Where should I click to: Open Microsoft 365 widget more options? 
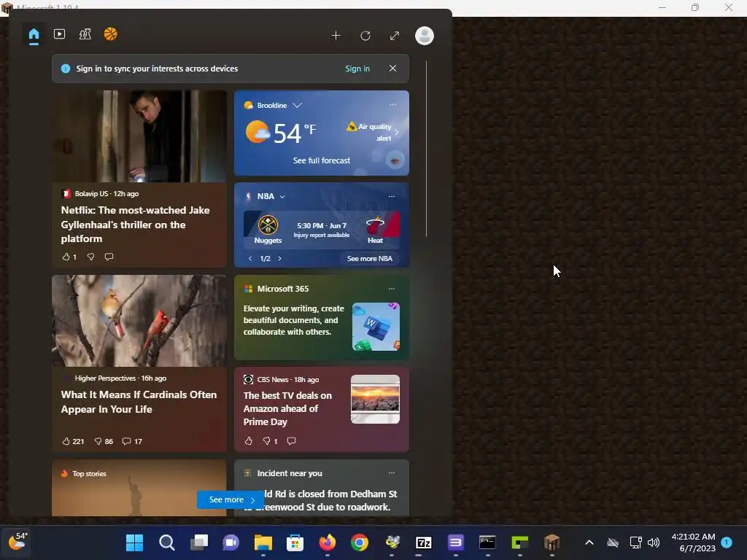pyautogui.click(x=392, y=289)
